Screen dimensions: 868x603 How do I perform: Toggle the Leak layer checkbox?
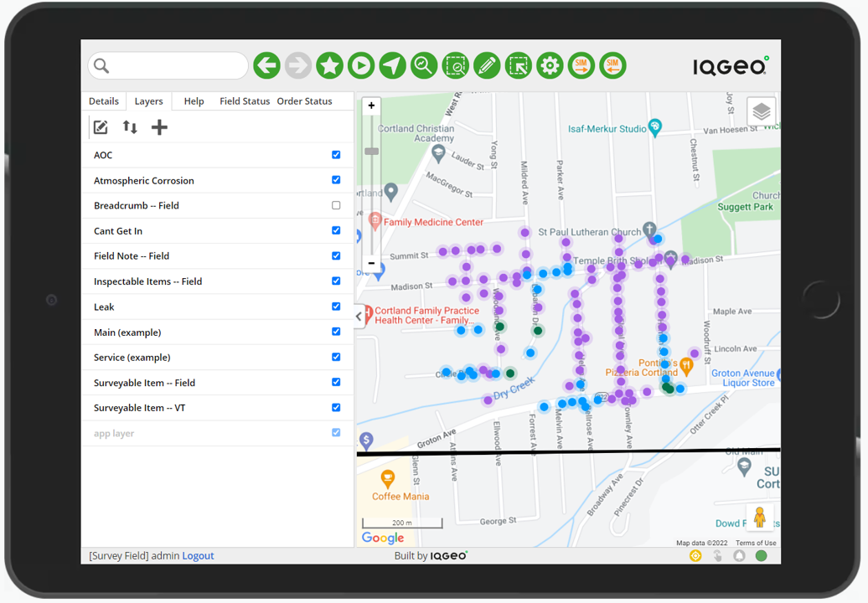pyautogui.click(x=336, y=307)
